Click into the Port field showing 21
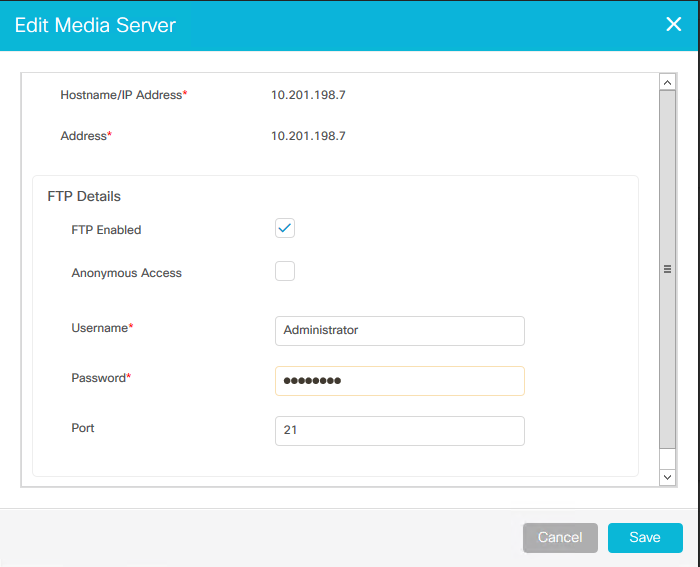This screenshot has height=567, width=700. [400, 431]
